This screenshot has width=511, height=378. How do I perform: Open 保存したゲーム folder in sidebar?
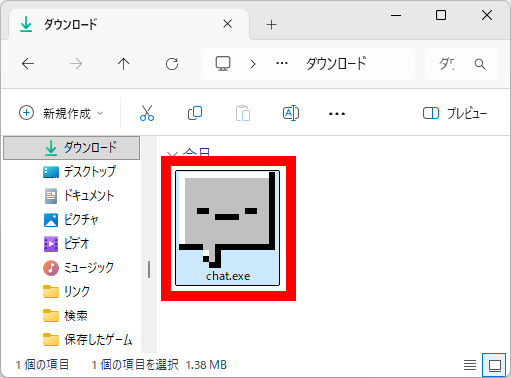coord(88,339)
